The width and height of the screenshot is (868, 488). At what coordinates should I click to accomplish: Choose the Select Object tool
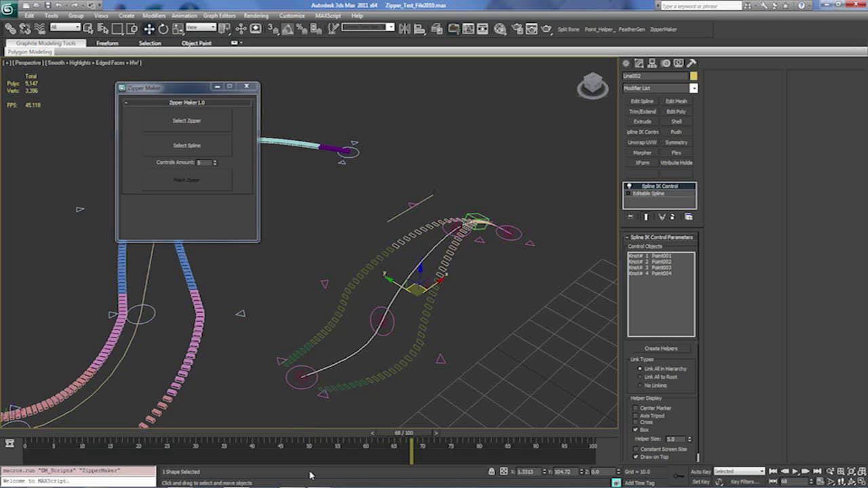tap(90, 28)
